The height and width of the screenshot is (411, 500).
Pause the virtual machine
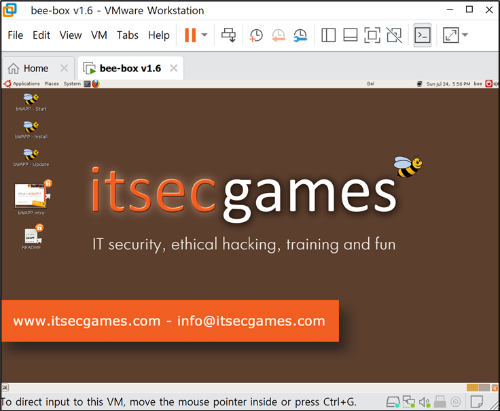pyautogui.click(x=190, y=35)
